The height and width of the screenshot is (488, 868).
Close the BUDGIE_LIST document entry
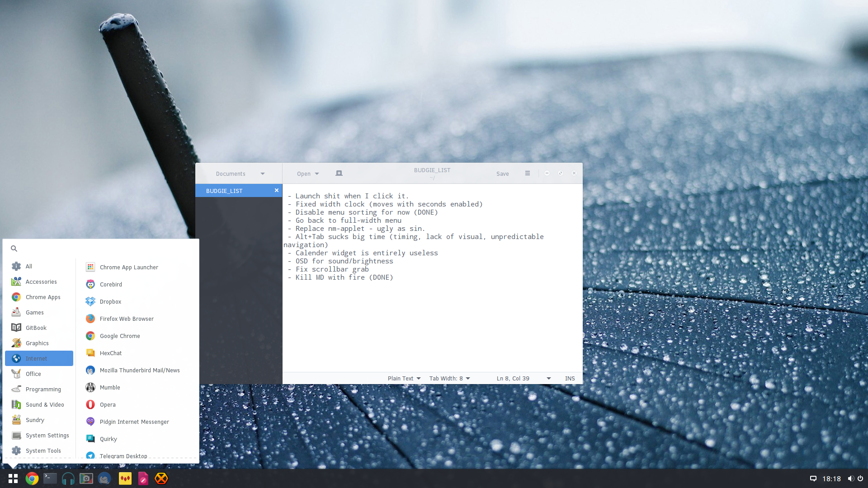[x=277, y=191]
